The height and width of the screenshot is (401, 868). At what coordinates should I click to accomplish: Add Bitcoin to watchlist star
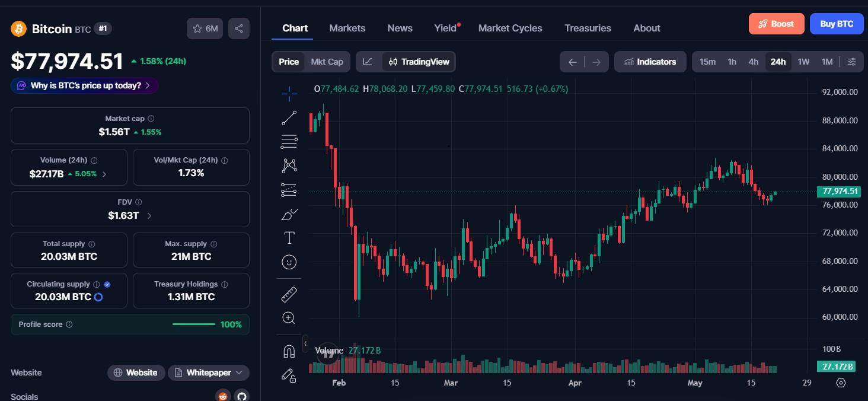205,28
